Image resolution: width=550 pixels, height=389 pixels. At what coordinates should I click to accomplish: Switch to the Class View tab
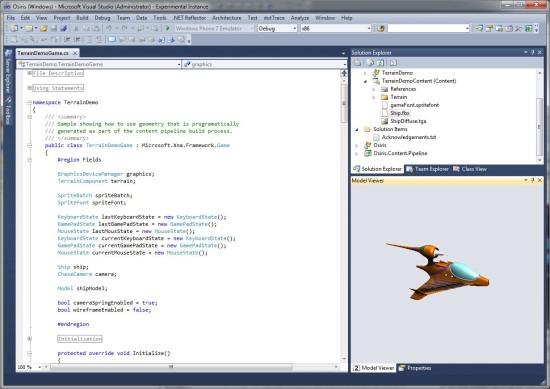[x=470, y=169]
